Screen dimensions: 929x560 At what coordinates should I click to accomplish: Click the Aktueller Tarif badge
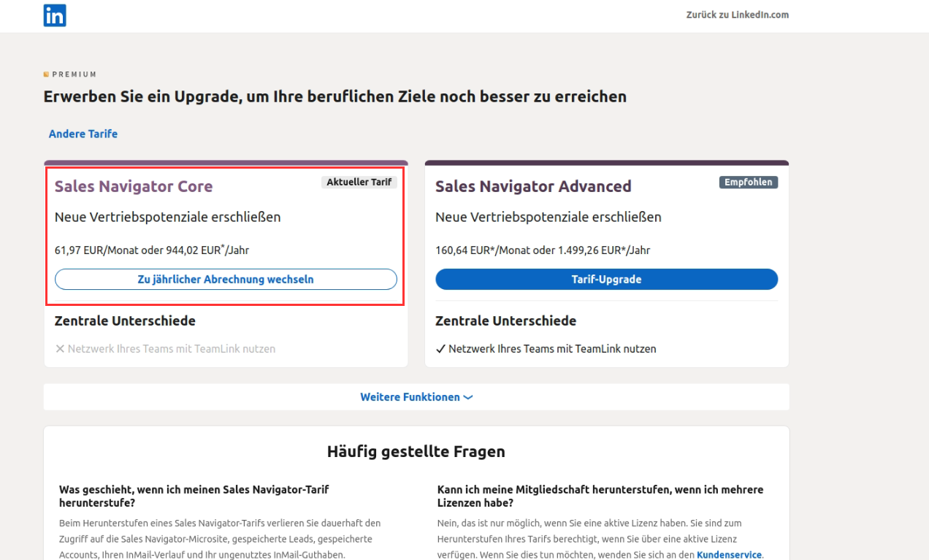(359, 183)
